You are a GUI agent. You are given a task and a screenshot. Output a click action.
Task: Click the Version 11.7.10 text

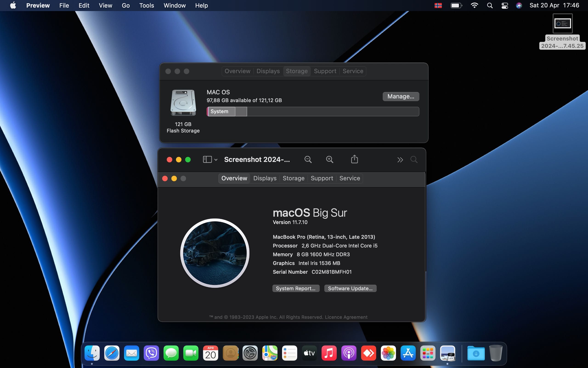290,222
